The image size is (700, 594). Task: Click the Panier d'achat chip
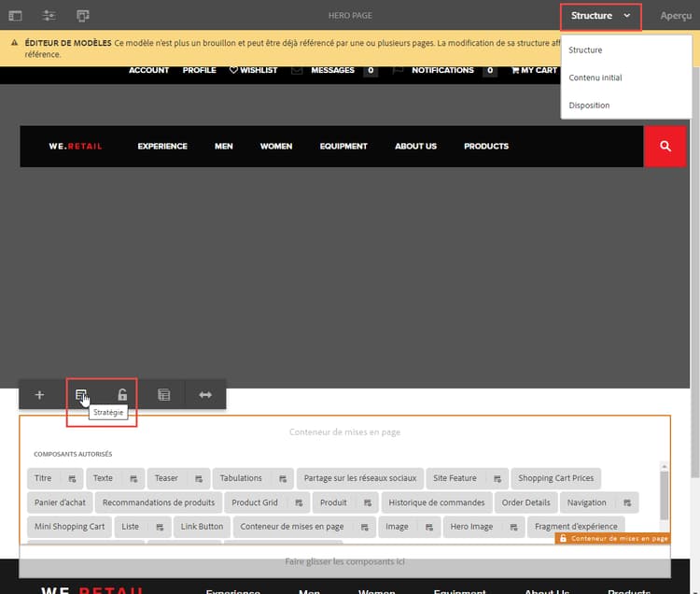[x=60, y=502]
